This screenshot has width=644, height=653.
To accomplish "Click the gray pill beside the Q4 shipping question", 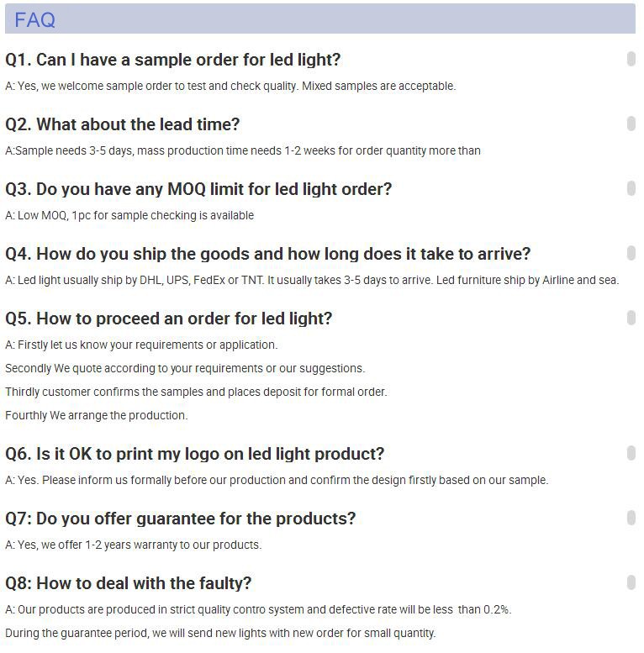I will 631,253.
